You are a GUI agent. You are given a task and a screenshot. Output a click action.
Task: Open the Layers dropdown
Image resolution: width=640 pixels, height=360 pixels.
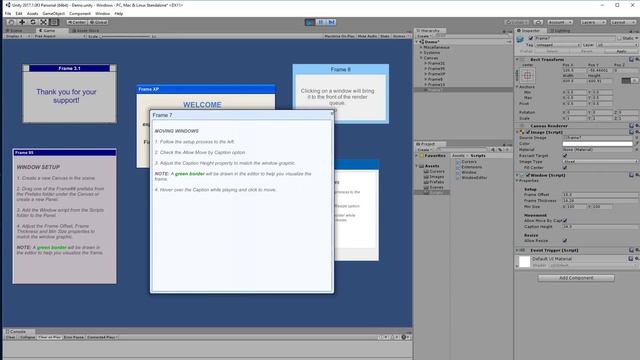[x=593, y=22]
